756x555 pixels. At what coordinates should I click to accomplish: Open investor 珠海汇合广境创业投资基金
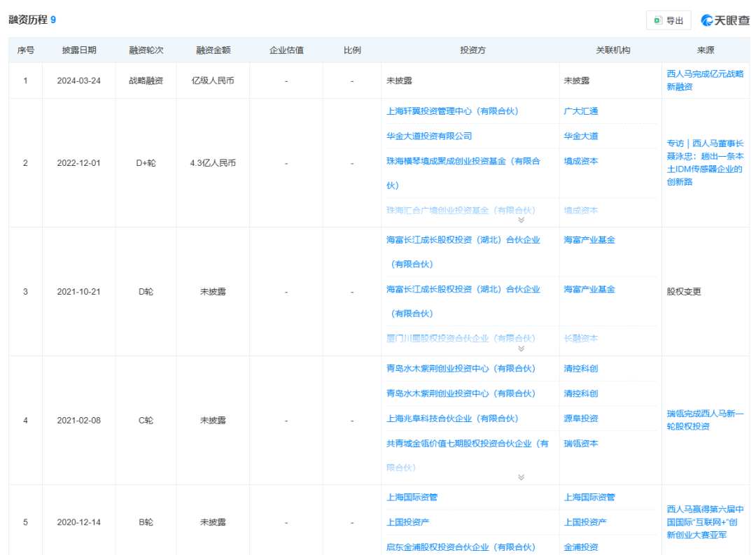[x=461, y=210]
